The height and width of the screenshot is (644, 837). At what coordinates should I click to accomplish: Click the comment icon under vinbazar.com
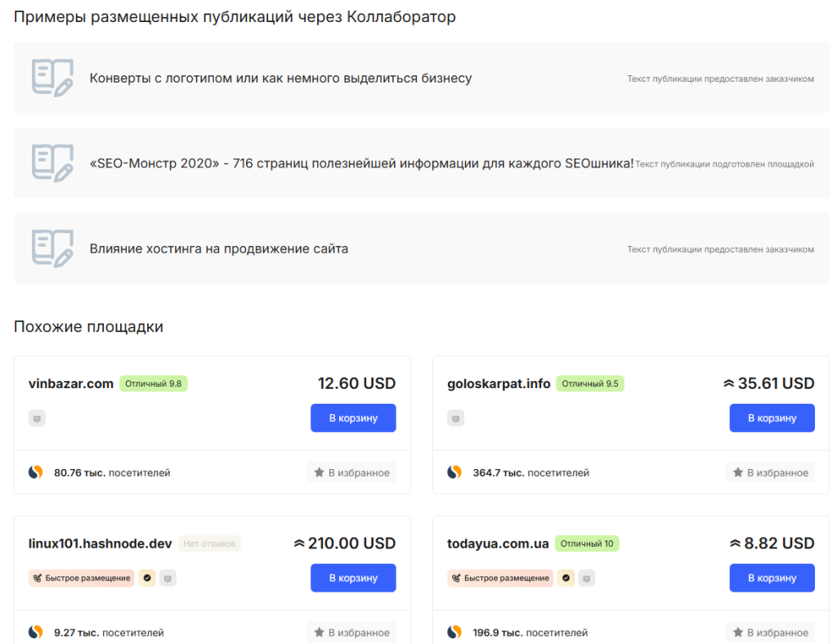tap(37, 418)
